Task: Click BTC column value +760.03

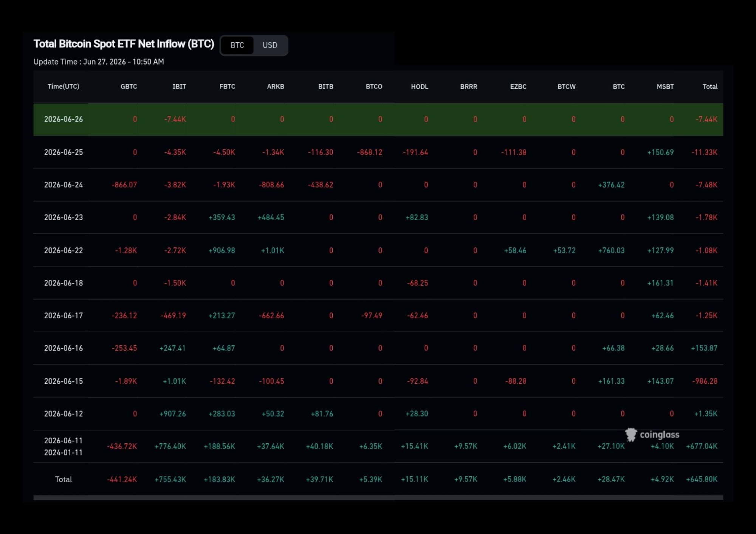Action: coord(611,250)
